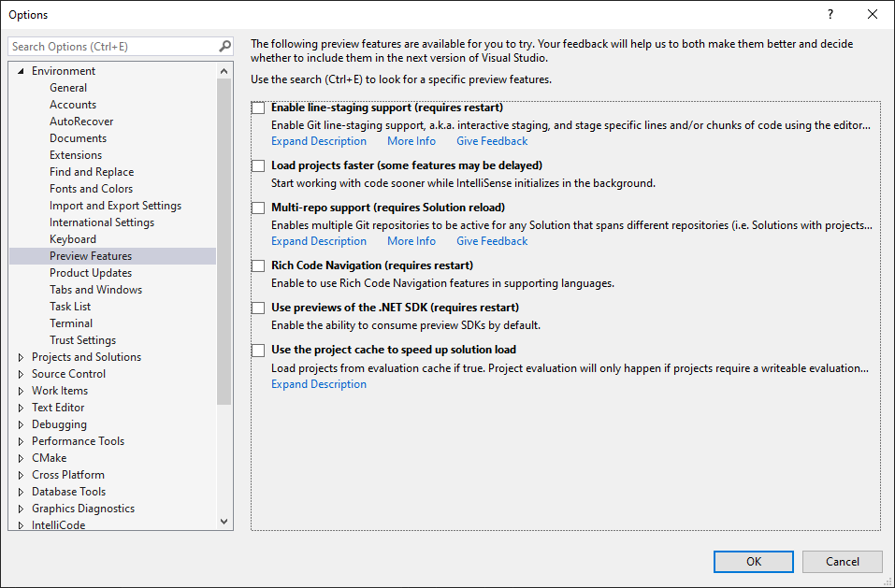Enable Rich Code Navigation checkbox
Viewport: 895px width, 588px height.
coord(258,265)
